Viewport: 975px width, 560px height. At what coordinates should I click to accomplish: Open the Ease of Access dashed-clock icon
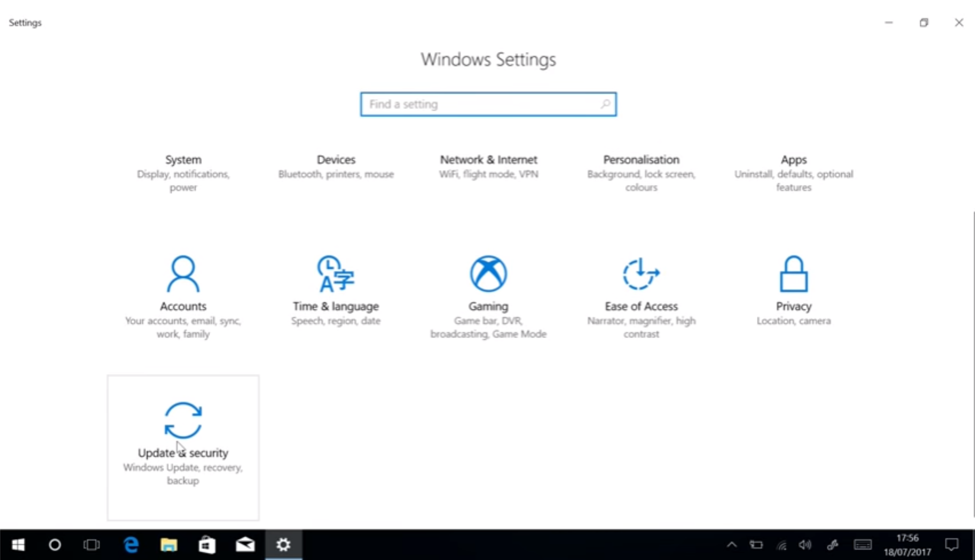pos(641,274)
